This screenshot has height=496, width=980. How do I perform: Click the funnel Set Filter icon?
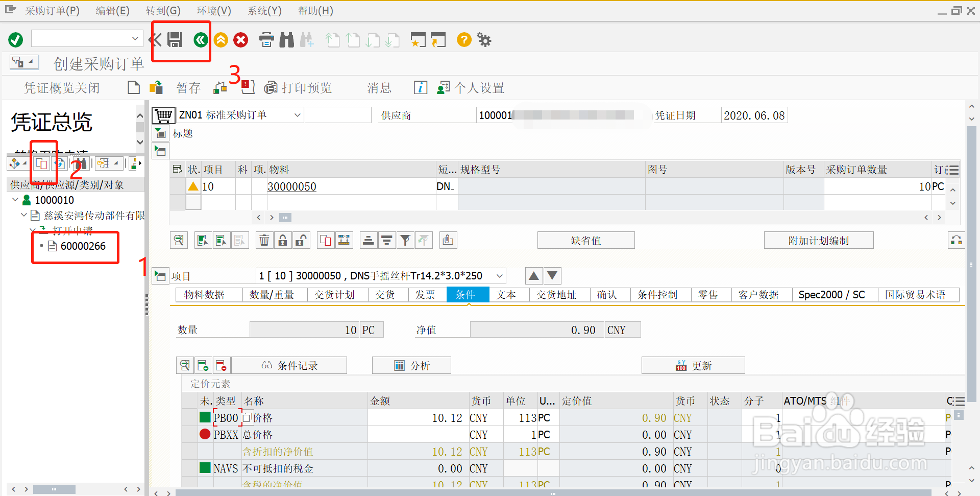click(405, 240)
